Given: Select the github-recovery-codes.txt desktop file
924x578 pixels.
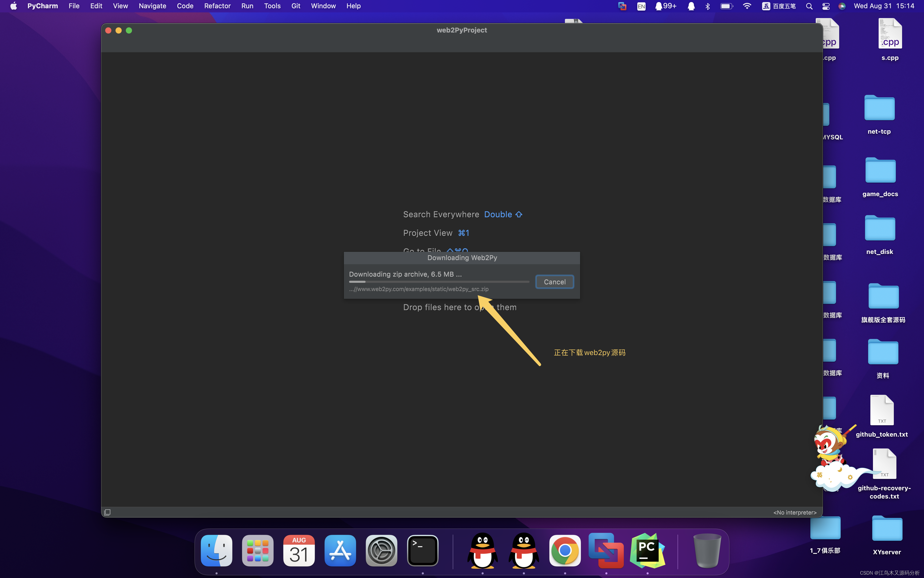Looking at the screenshot, I should (884, 474).
